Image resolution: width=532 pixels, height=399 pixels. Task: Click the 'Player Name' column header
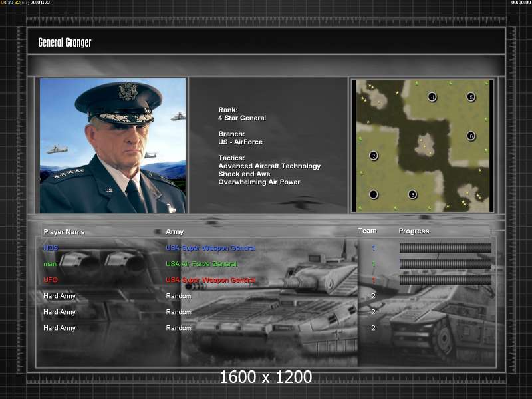(64, 232)
